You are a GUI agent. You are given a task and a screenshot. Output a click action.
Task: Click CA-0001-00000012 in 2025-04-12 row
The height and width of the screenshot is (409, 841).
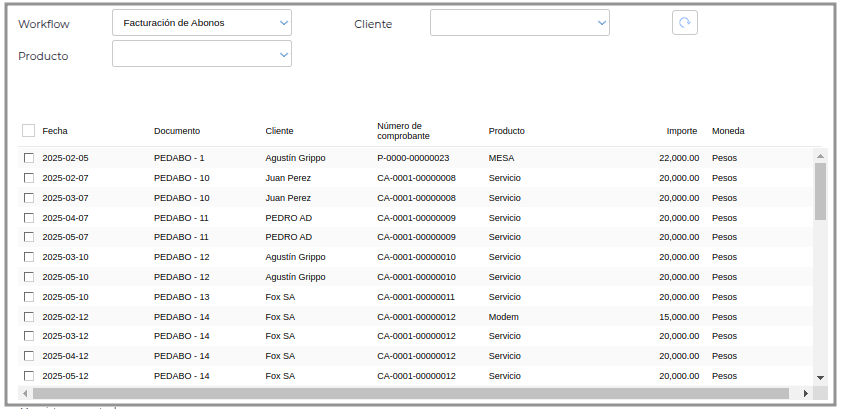pos(416,356)
